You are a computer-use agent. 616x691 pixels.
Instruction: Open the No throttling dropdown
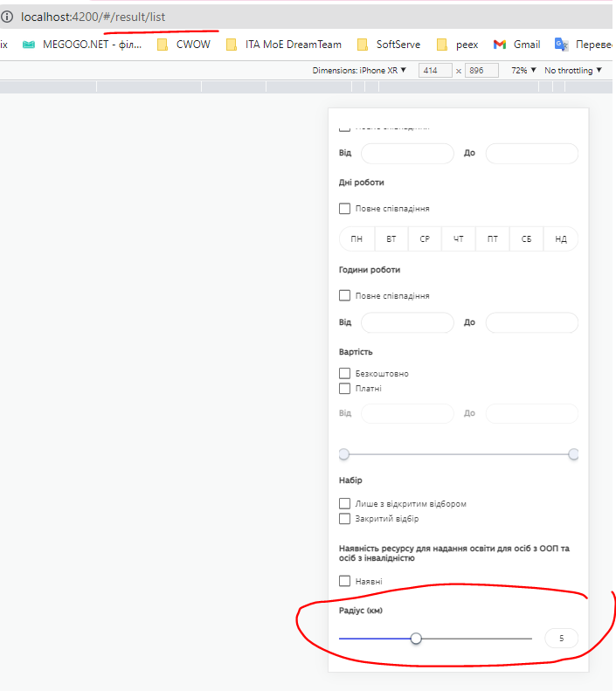click(x=573, y=71)
